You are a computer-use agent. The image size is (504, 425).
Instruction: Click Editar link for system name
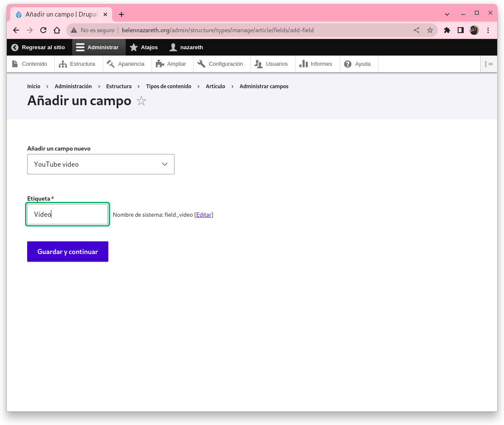204,215
